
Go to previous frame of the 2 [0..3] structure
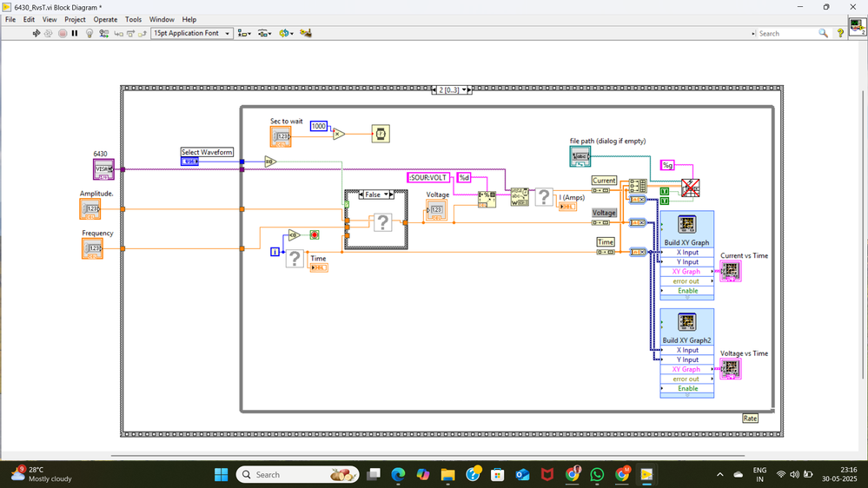coord(434,89)
